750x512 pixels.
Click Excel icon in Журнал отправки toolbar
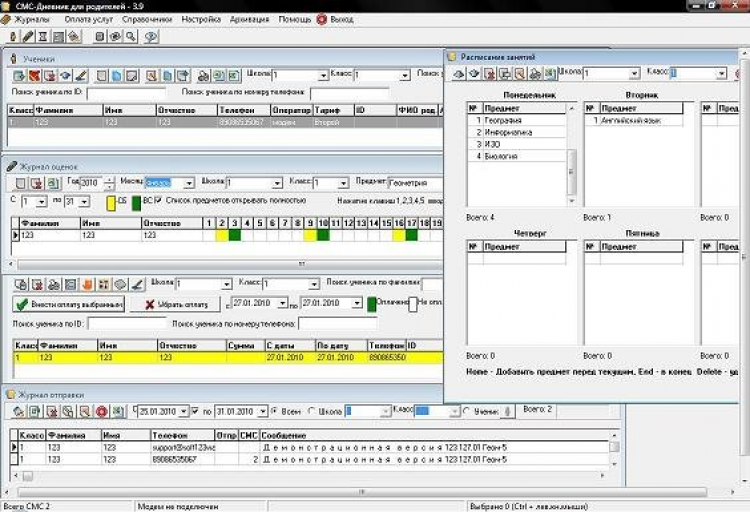[x=118, y=412]
